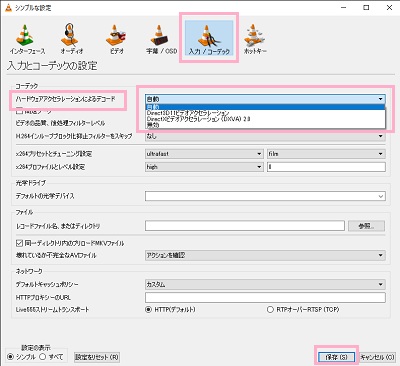Click the キャンセル (C) button

pyautogui.click(x=377, y=357)
